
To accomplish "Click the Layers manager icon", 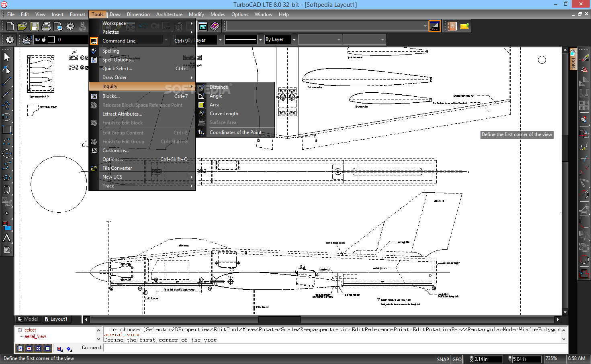I will (27, 40).
